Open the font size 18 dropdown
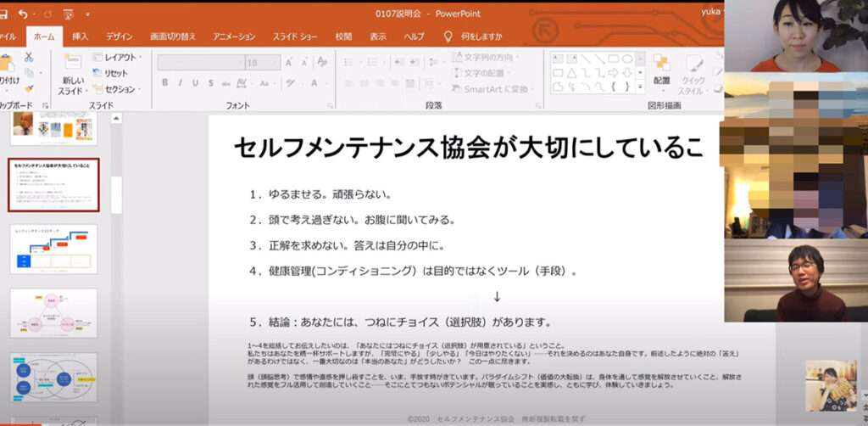The height and width of the screenshot is (426, 868). [263, 63]
